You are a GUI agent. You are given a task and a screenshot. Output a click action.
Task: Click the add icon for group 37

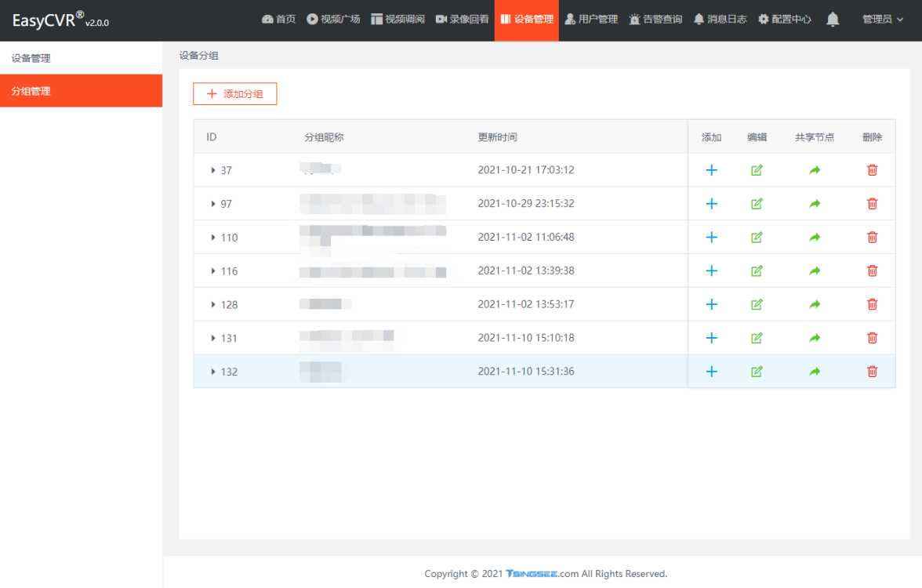712,171
